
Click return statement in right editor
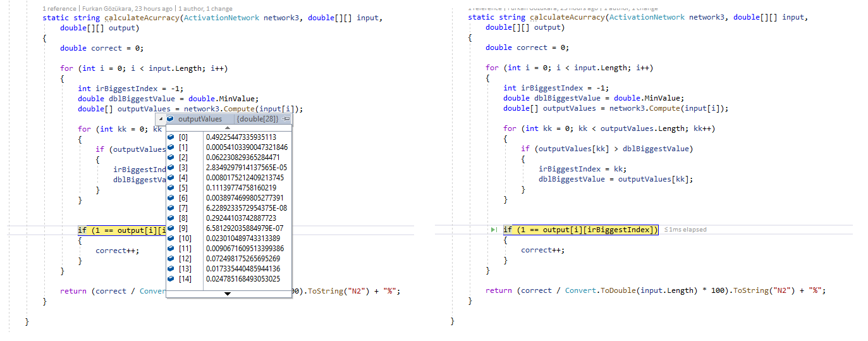click(x=656, y=290)
